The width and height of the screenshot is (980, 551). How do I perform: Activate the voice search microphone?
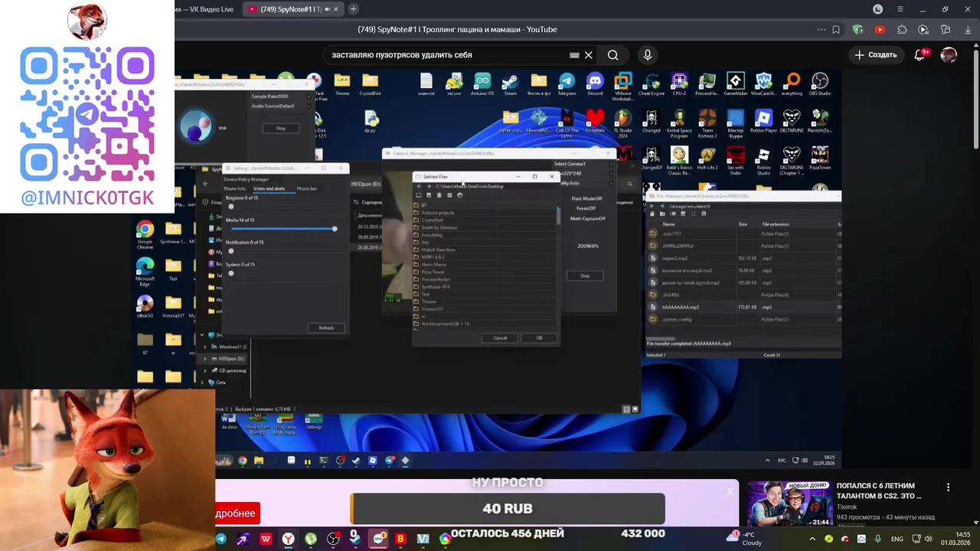point(648,55)
